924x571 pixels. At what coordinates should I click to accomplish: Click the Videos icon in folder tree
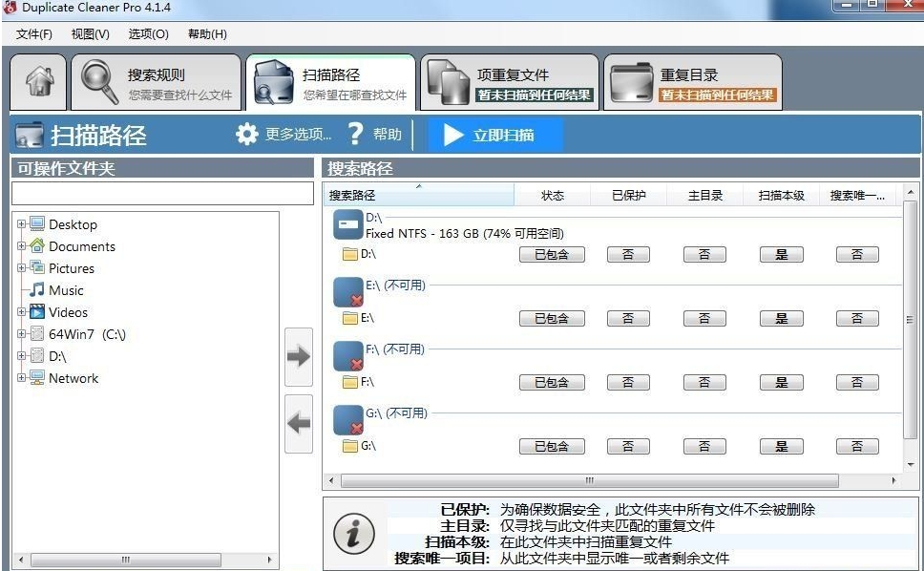[x=37, y=311]
